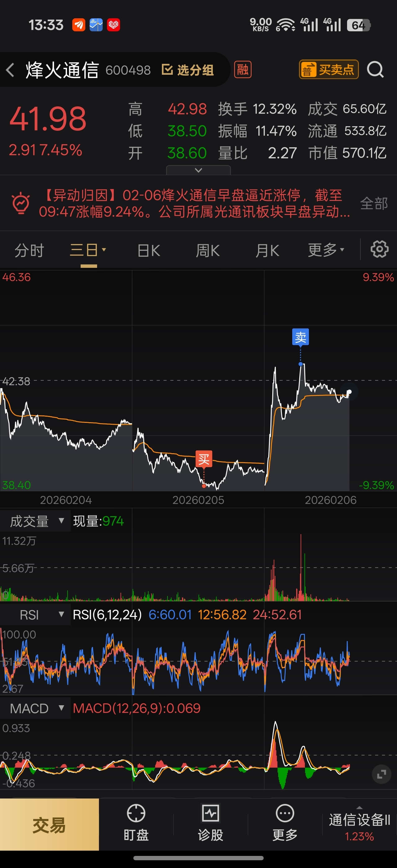
Task: Open the 异动归因 news headline
Action: pos(194,203)
